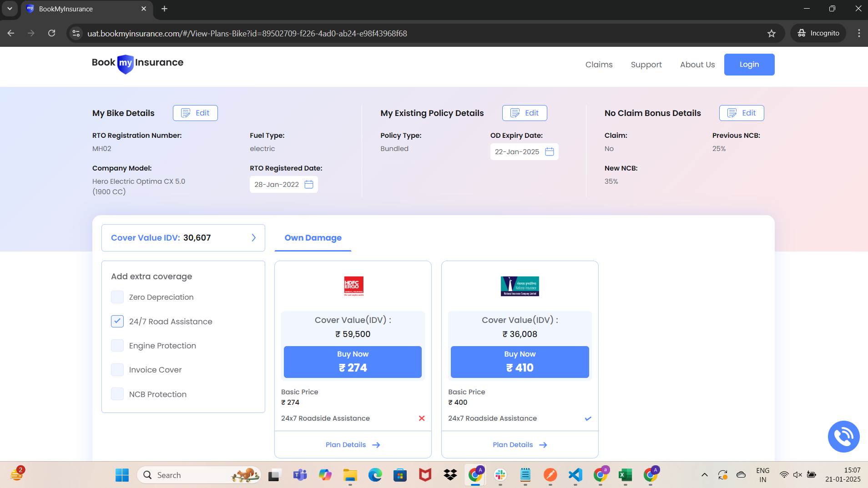The width and height of the screenshot is (868, 488).
Task: Click Edit next to My Bike Details
Action: click(195, 113)
